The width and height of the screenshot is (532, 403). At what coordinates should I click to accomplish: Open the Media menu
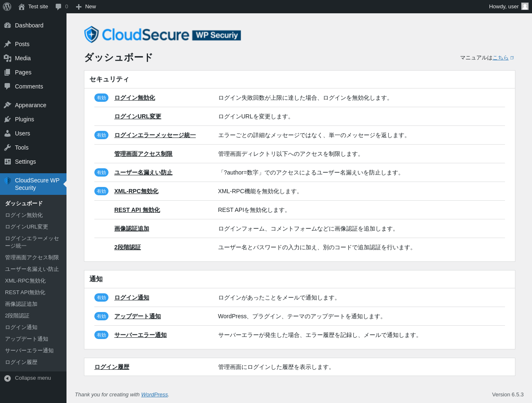pyautogui.click(x=33, y=58)
